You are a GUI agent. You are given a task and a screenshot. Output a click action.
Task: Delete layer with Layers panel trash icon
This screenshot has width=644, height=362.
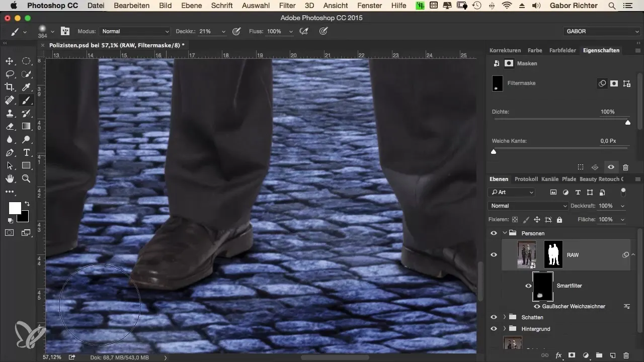click(626, 355)
